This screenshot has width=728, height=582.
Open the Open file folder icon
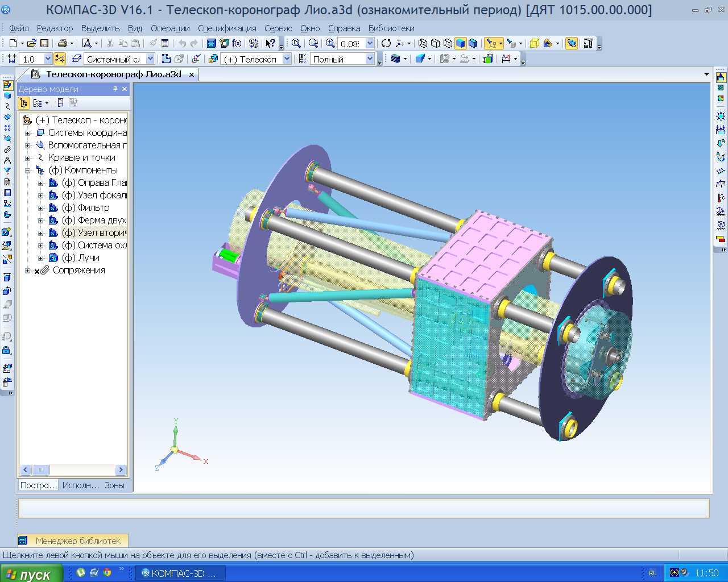click(x=32, y=43)
